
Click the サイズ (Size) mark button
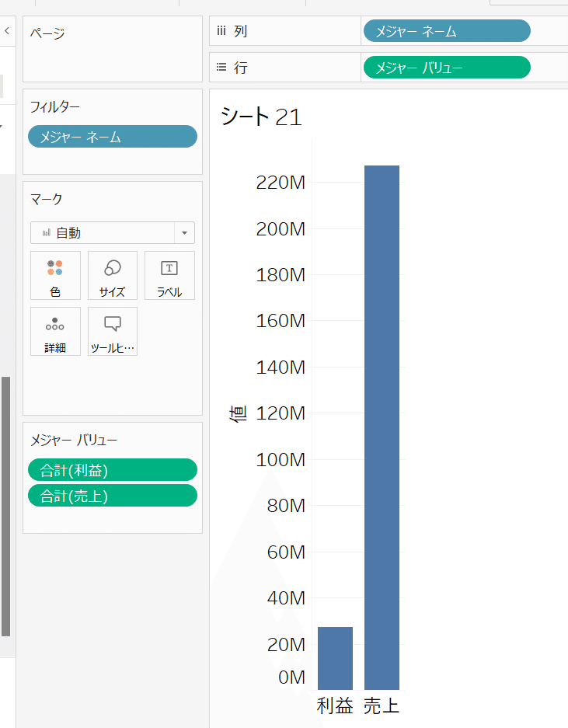(x=112, y=275)
